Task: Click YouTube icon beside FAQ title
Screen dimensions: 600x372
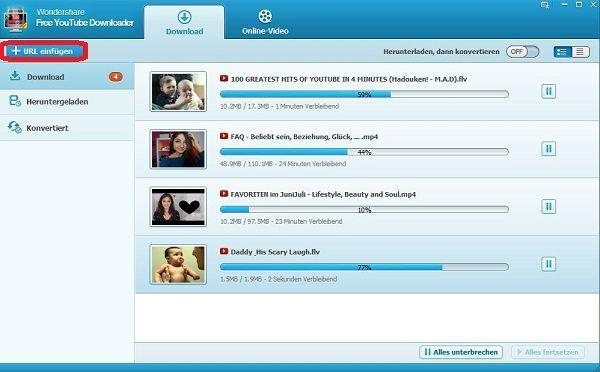Action: coord(224,136)
